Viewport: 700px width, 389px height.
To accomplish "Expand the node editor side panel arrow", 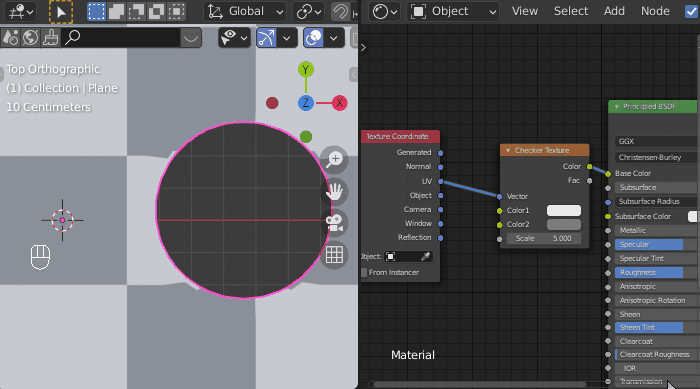I will (363, 47).
